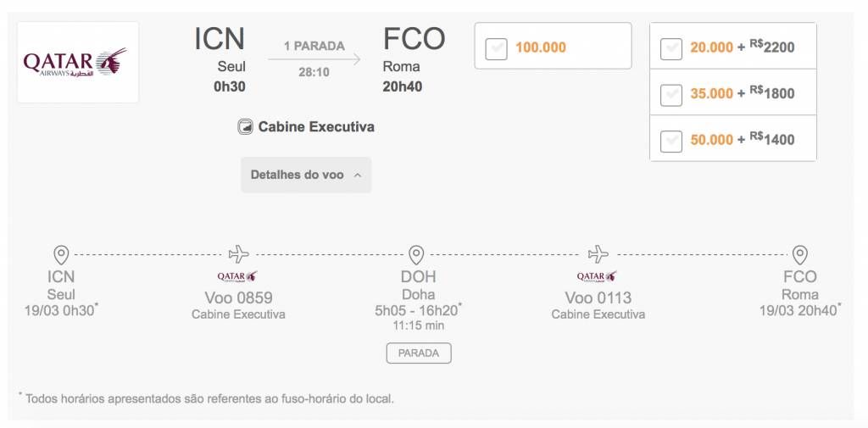
Task: Select the 20.000 + R$2200 checkbox
Action: [671, 48]
